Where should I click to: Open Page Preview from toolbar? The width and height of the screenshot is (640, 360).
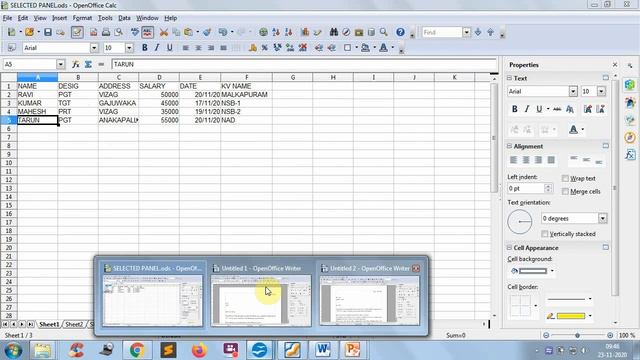point(119,32)
